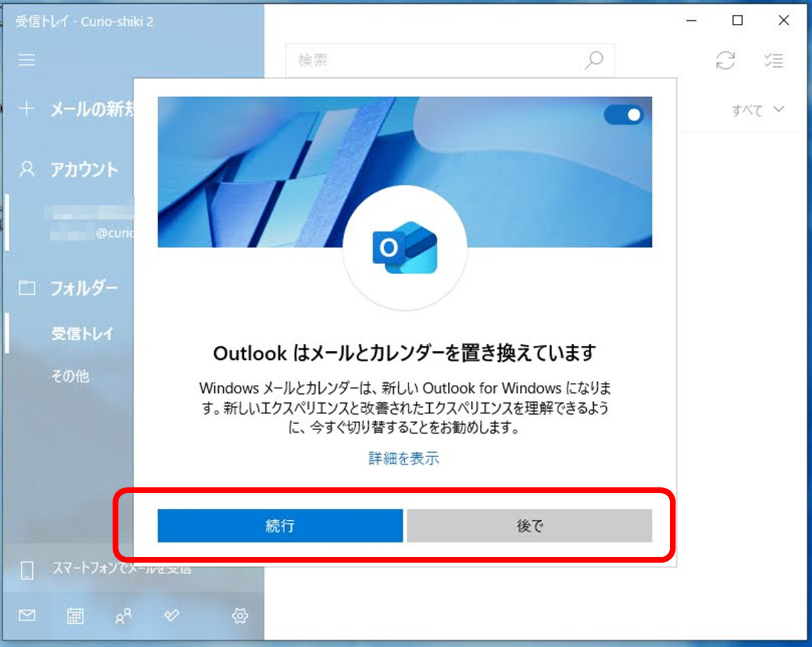Open the 詳細を表示 link
Viewport: 812px width, 647px height.
tap(404, 458)
